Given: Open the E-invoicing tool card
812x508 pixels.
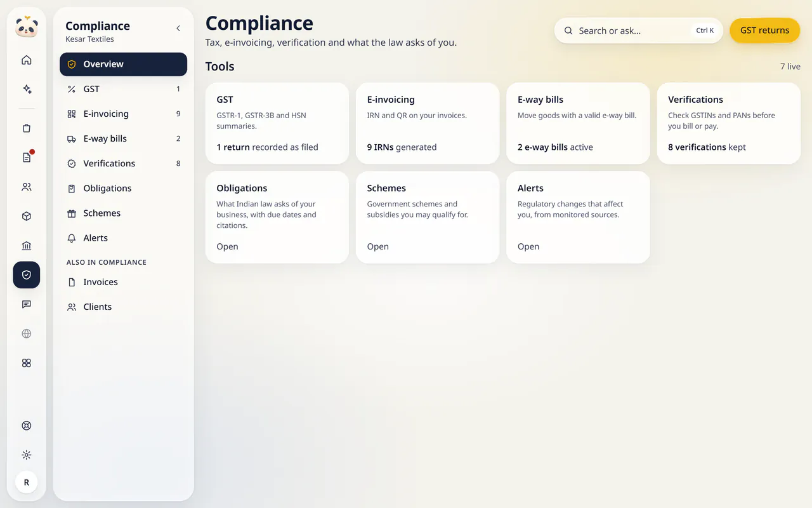Looking at the screenshot, I should [x=428, y=123].
